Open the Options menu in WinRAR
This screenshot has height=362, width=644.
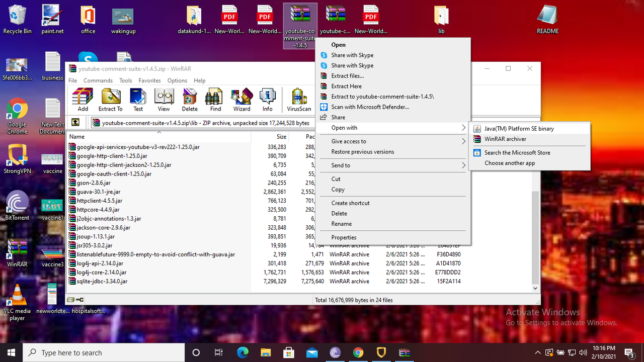point(177,80)
